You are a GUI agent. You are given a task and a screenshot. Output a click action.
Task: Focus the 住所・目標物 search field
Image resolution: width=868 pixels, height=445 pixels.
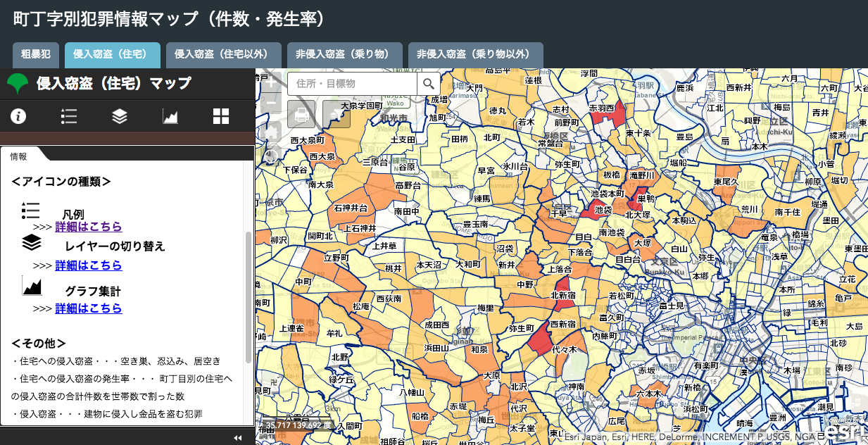point(352,84)
